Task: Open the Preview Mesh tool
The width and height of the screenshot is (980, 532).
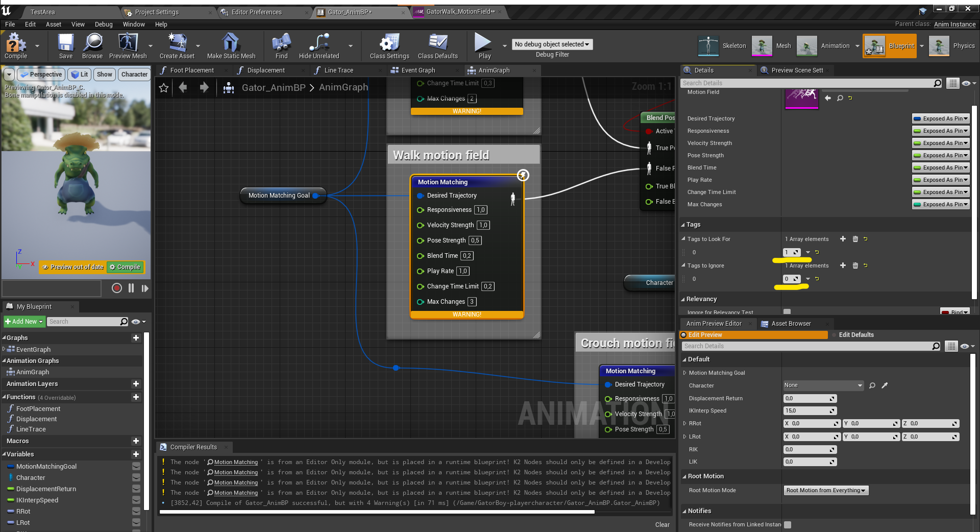Action: click(x=128, y=45)
